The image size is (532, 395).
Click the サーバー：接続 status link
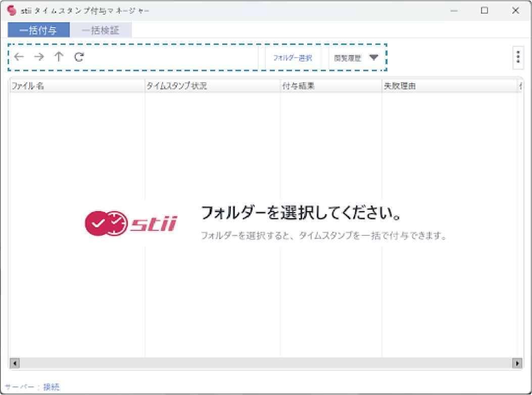coord(32,387)
